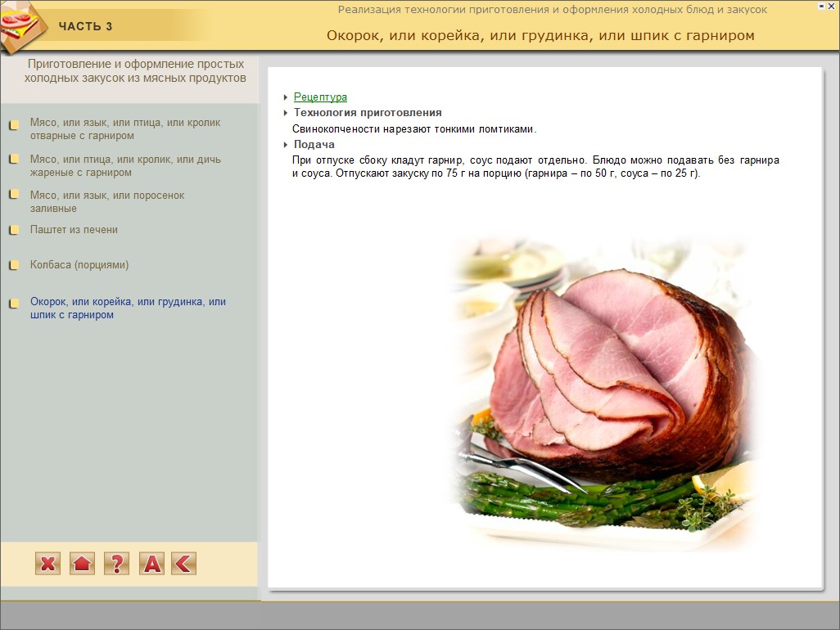Click the yellow bullet beside Паштет из печени

pyautogui.click(x=14, y=231)
